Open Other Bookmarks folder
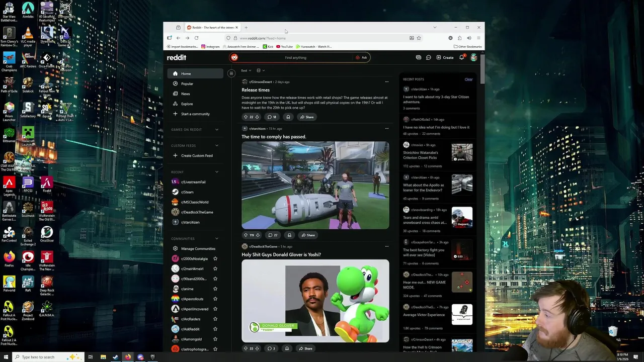The height and width of the screenshot is (362, 644). [468, 47]
